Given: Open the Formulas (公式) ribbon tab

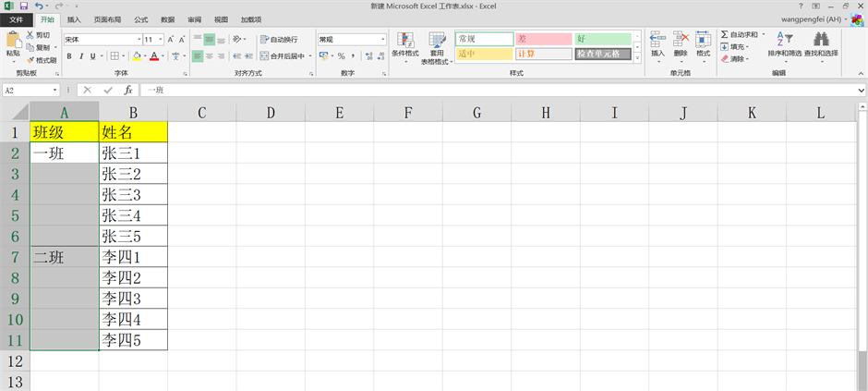Looking at the screenshot, I should pos(140,18).
